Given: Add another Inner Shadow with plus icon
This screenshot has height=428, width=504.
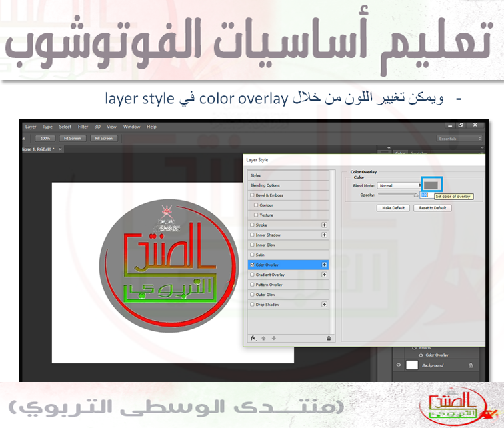Looking at the screenshot, I should pyautogui.click(x=324, y=235).
